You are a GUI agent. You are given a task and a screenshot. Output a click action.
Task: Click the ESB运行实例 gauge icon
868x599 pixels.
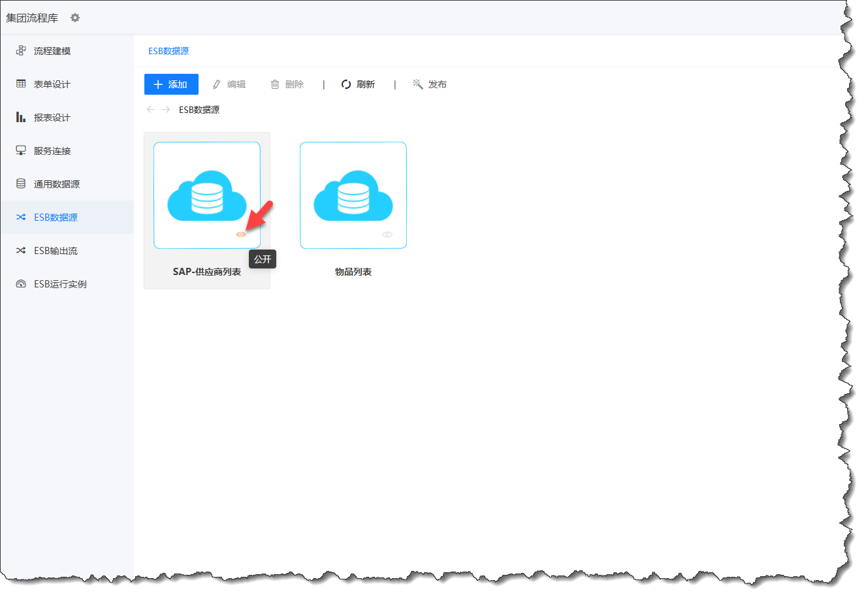pyautogui.click(x=21, y=284)
